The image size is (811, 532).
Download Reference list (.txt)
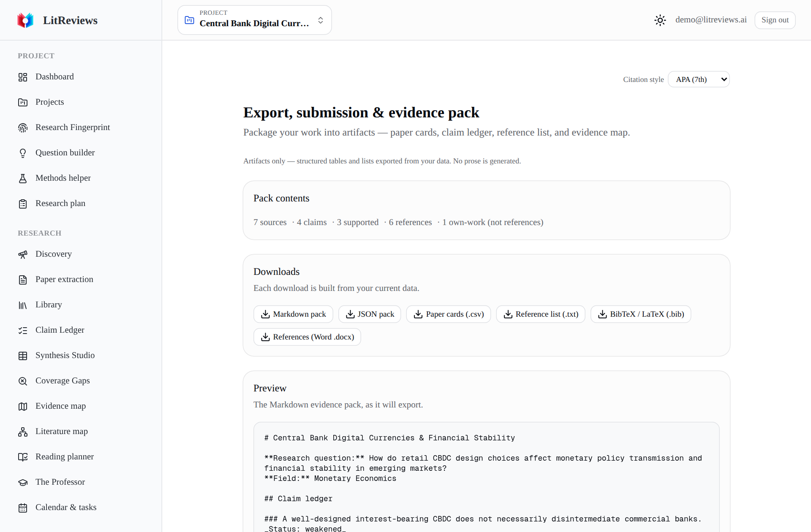(x=541, y=314)
